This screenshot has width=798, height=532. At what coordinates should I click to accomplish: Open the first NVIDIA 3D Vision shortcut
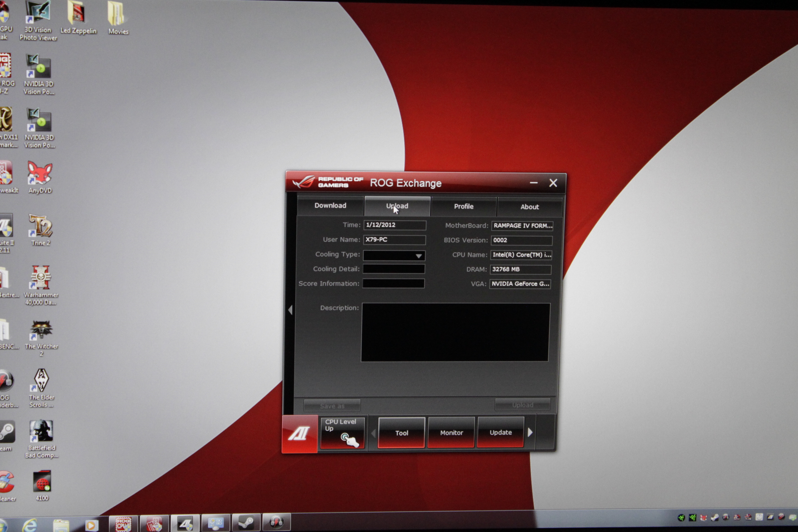tap(39, 74)
